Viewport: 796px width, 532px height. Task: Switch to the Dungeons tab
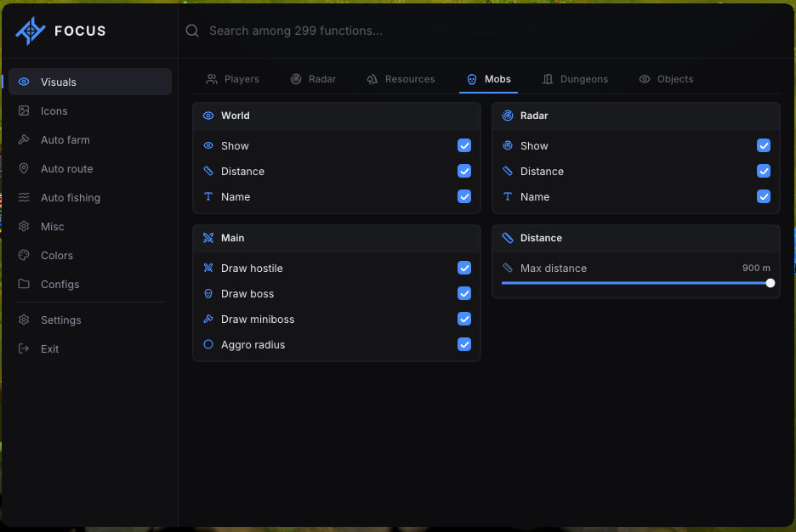pos(575,79)
